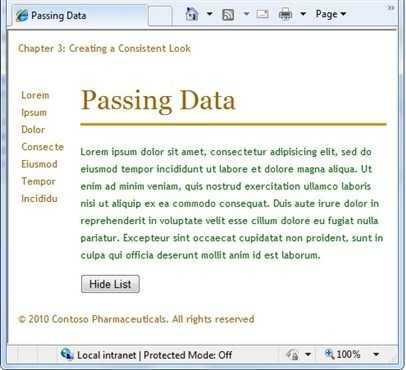406x370 pixels.
Task: Open the Page menu
Action: coord(331,14)
